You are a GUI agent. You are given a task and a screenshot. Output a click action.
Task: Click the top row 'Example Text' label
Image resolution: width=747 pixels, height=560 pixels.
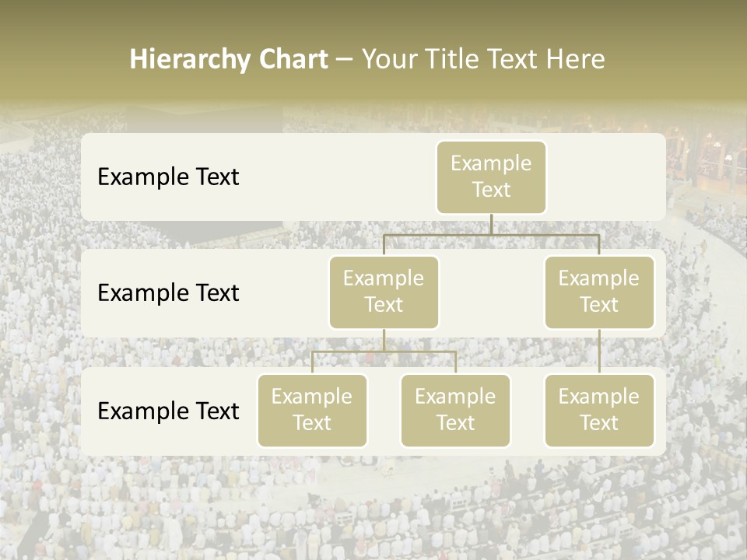(x=168, y=177)
